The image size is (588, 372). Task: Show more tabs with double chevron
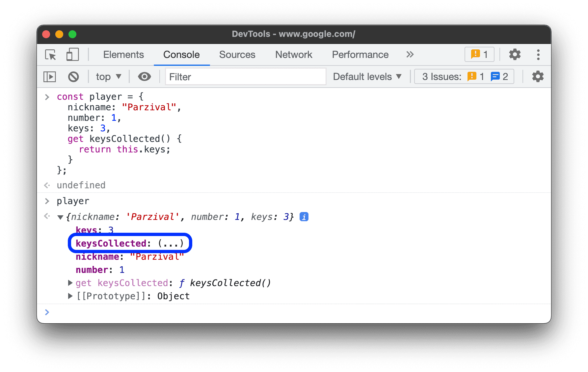[410, 55]
